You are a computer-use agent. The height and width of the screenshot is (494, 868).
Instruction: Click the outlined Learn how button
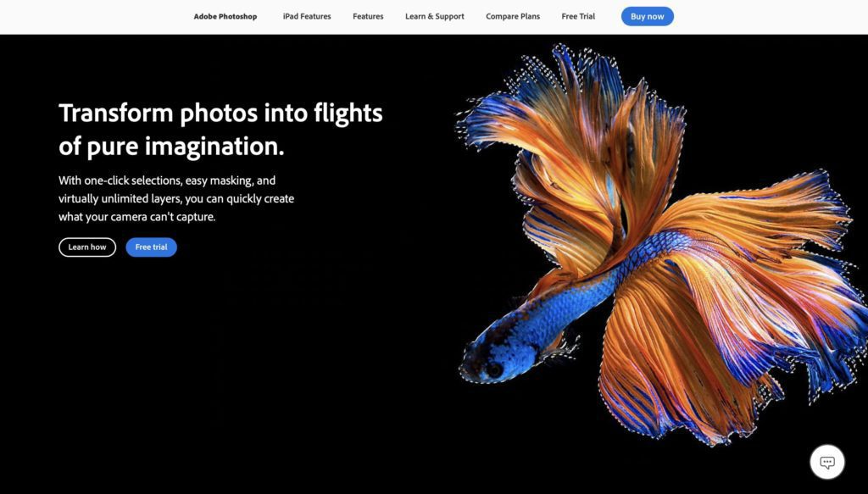point(87,247)
